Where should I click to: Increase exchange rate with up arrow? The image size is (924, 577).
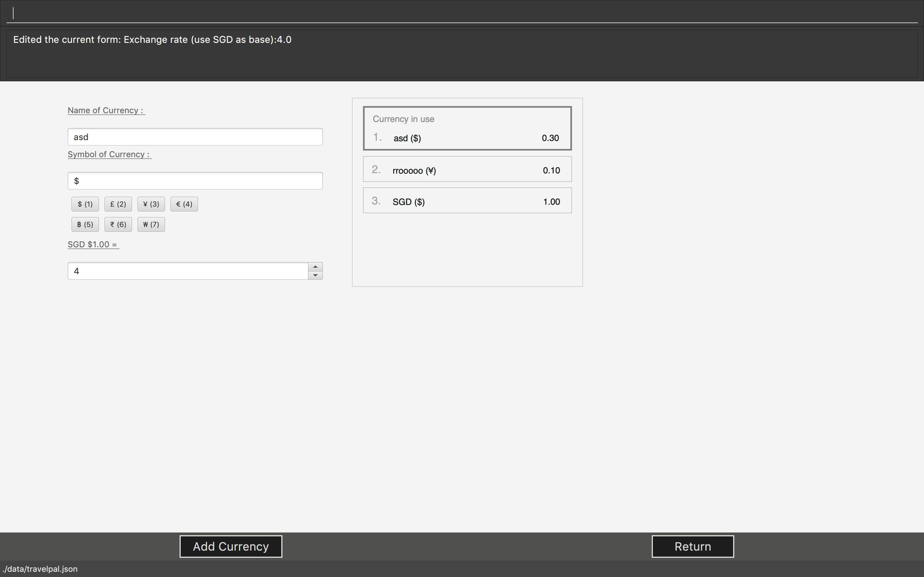pyautogui.click(x=315, y=267)
